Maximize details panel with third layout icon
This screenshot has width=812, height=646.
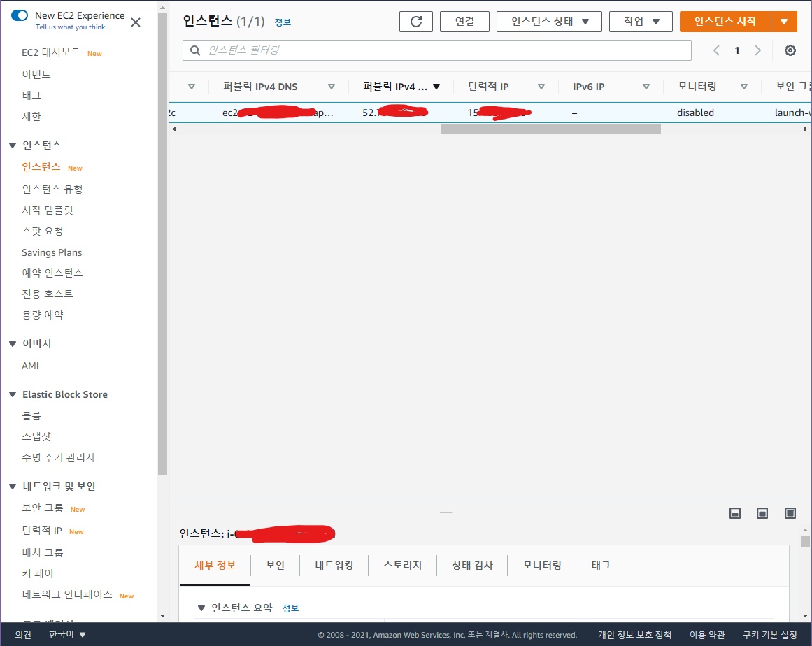pos(790,513)
